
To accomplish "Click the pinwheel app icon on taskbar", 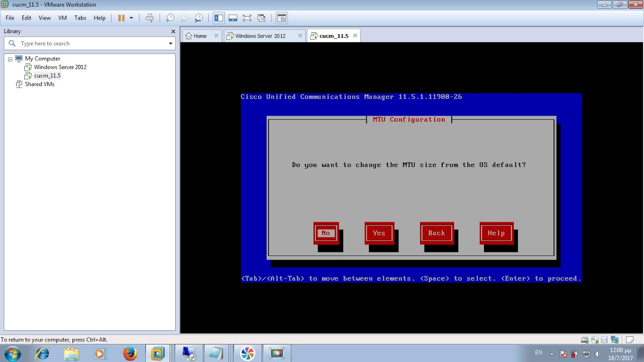I will [x=247, y=353].
